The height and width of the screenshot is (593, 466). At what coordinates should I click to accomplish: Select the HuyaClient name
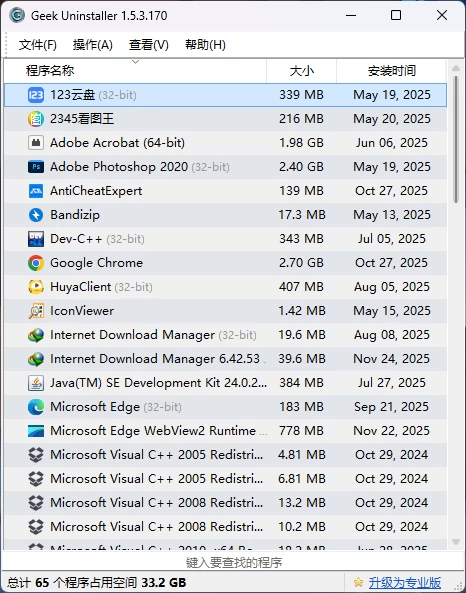pyautogui.click(x=81, y=287)
